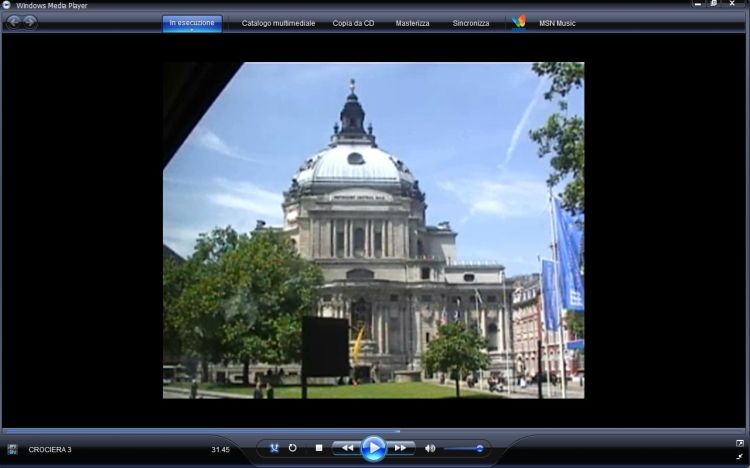This screenshot has width=750, height=468.
Task: Adjust the volume slider
Action: 465,448
